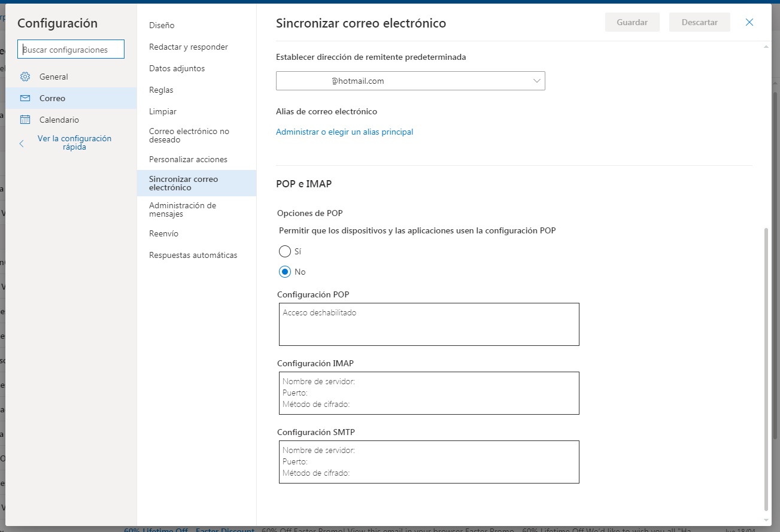Click the Correo envelope icon

coord(25,98)
